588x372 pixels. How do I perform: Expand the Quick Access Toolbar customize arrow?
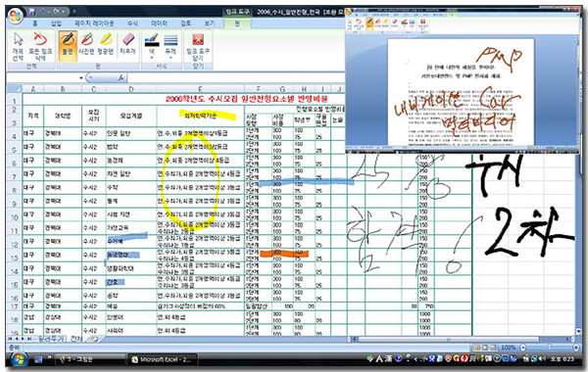pos(73,12)
